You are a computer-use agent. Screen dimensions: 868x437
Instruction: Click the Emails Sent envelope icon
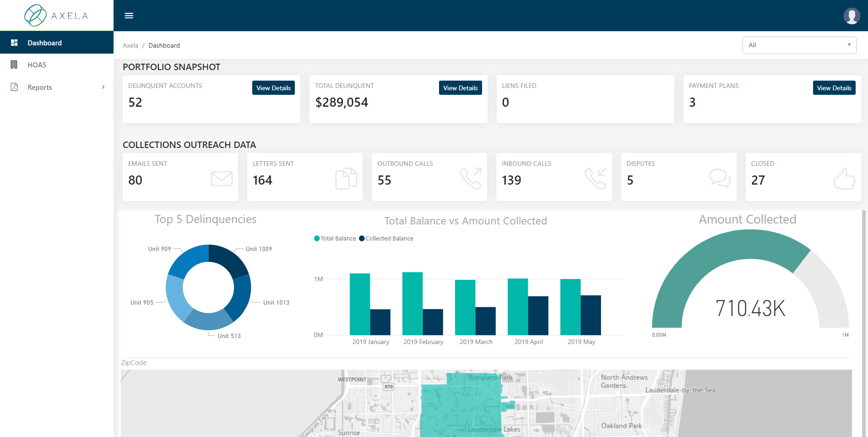(222, 179)
